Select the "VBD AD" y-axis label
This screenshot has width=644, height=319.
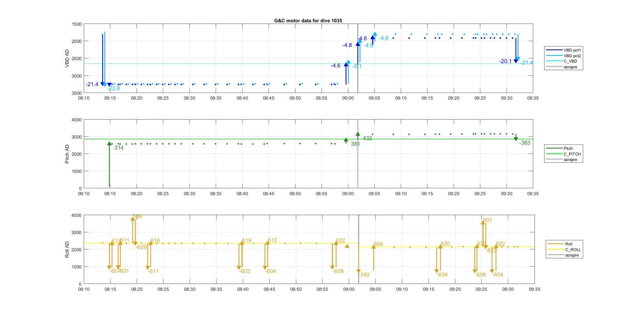(67, 58)
